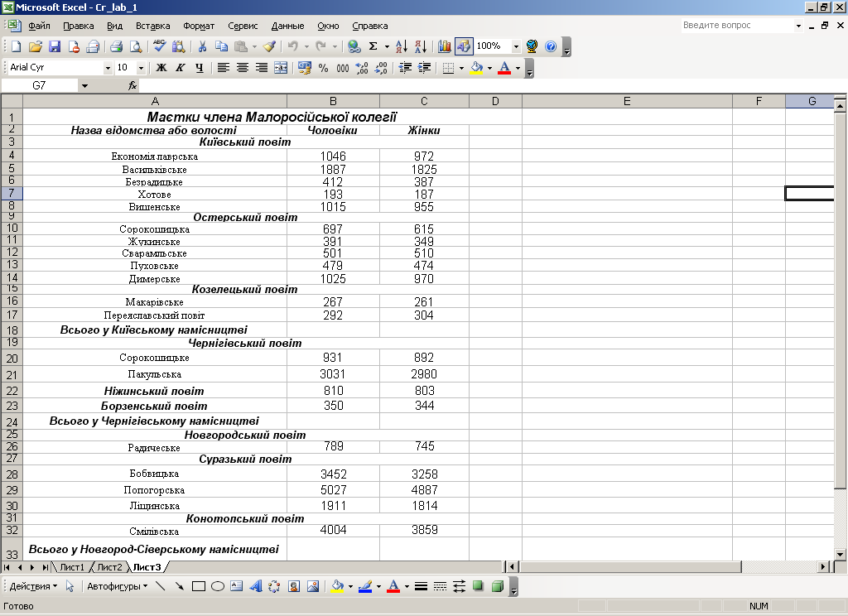
Task: Apply blue line color in drawing toolbar
Action: pyautogui.click(x=365, y=586)
